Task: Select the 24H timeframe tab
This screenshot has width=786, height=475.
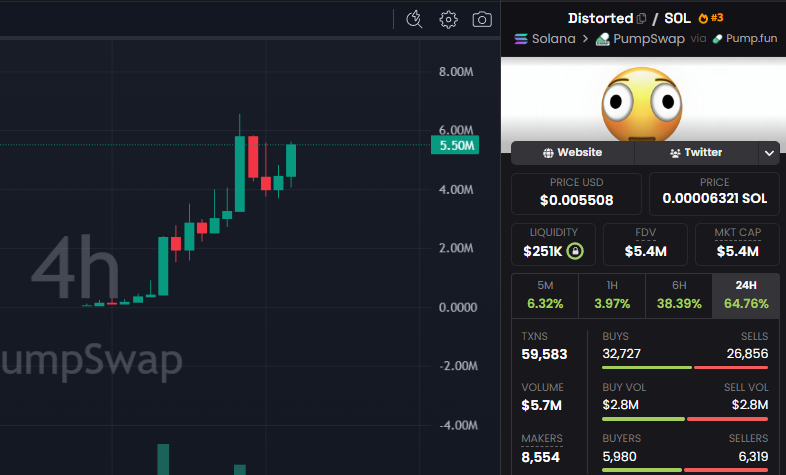Action: 746,296
